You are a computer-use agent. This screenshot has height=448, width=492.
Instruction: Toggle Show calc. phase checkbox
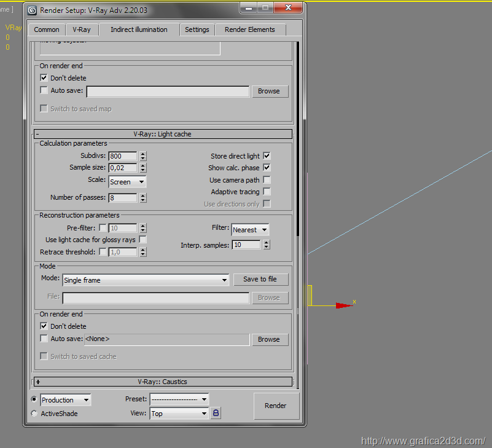coord(267,167)
